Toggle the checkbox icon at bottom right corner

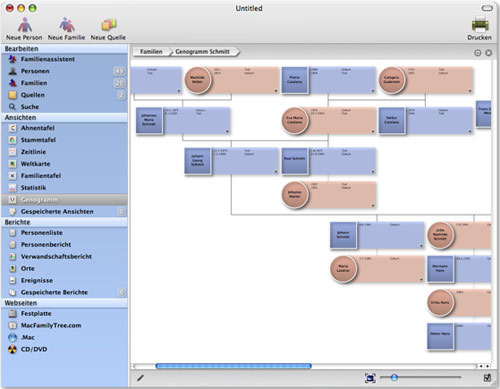(487, 378)
